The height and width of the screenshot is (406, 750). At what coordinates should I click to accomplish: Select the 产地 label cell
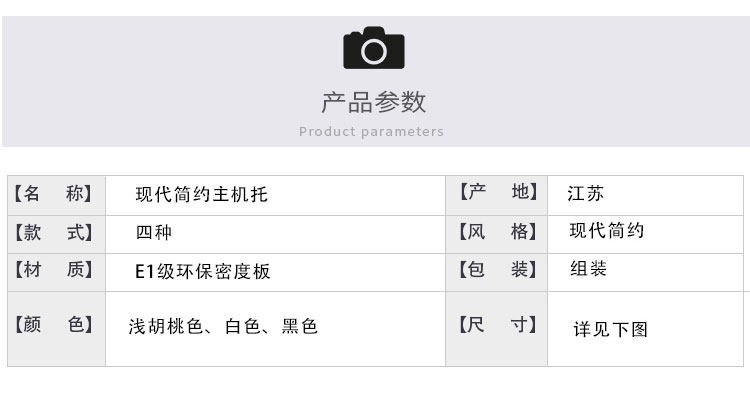(497, 193)
